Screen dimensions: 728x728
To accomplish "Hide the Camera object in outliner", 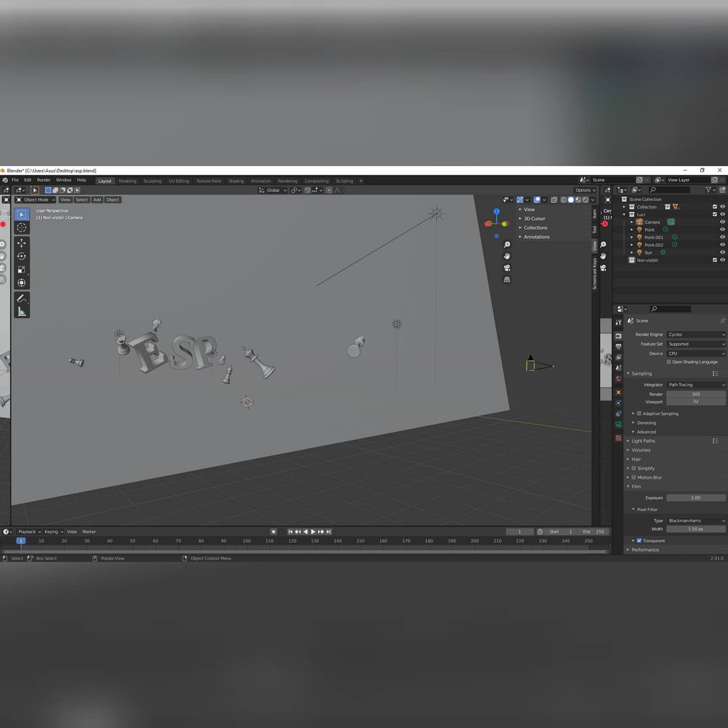I will tap(722, 222).
